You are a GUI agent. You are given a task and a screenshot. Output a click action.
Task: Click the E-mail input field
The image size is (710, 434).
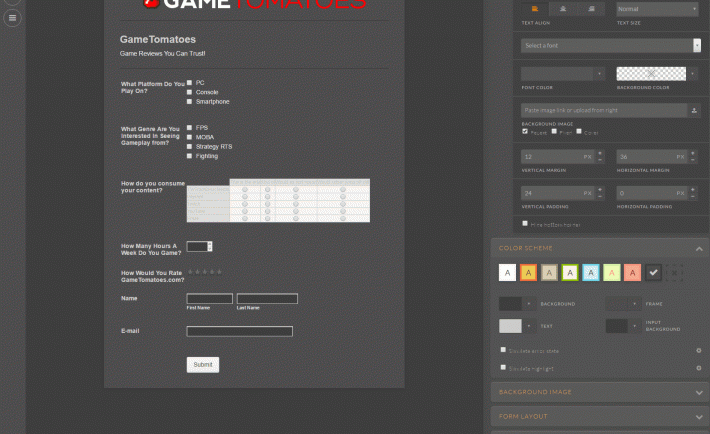(x=240, y=331)
